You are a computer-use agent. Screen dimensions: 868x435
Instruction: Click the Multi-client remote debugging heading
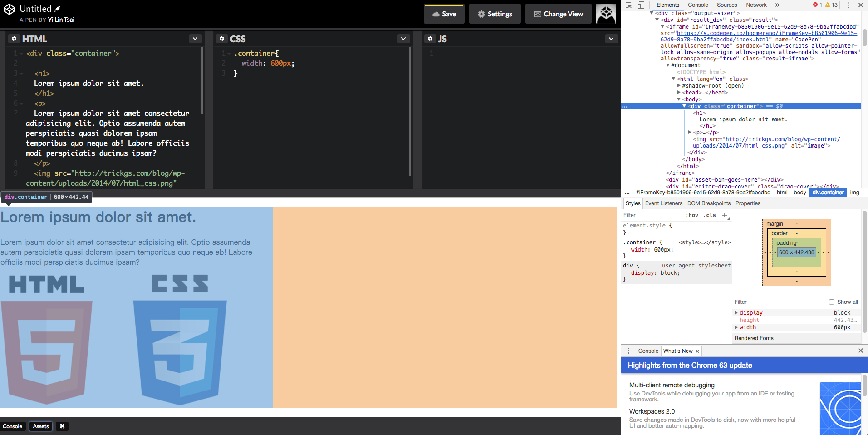[x=672, y=385]
